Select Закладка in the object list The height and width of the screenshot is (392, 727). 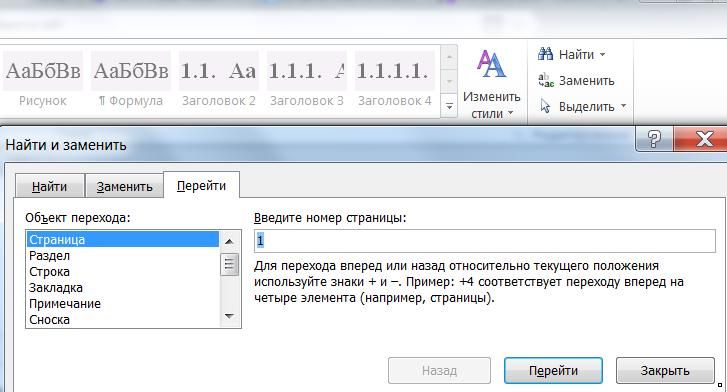coord(122,288)
